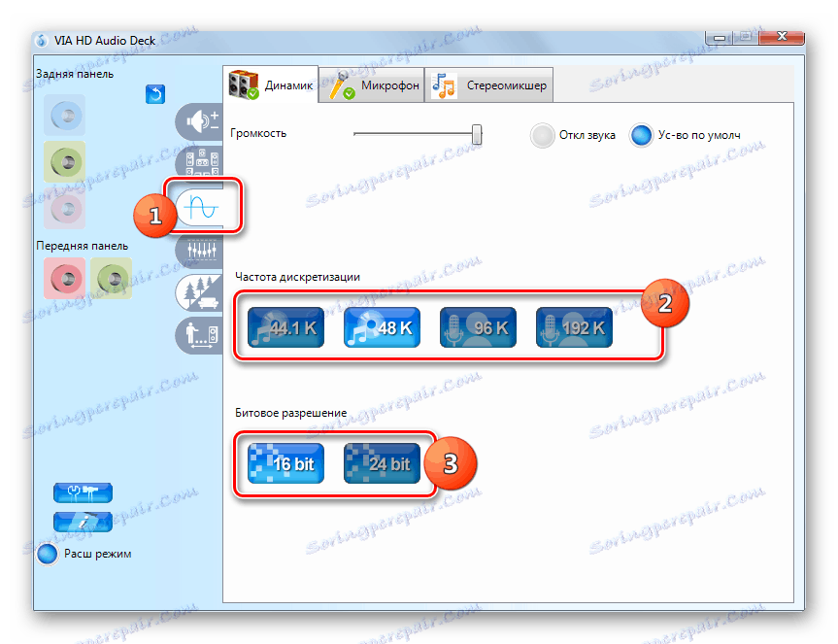The image size is (838, 644).
Task: Open the information button
Action: tap(83, 523)
